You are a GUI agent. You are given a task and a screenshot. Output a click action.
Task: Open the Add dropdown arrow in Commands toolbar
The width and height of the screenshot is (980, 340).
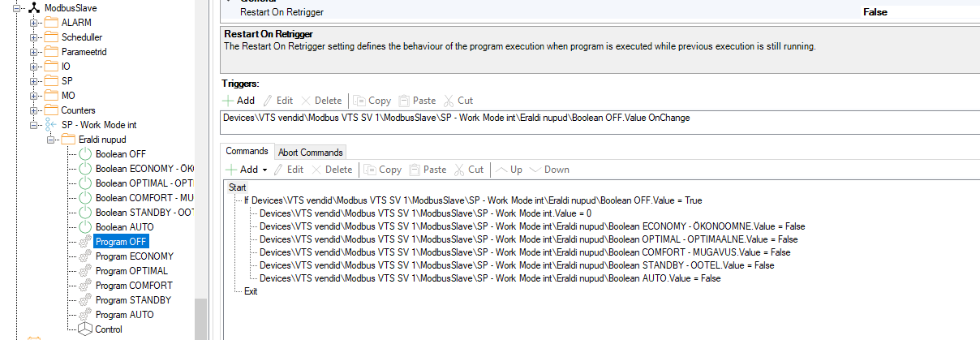[265, 170]
